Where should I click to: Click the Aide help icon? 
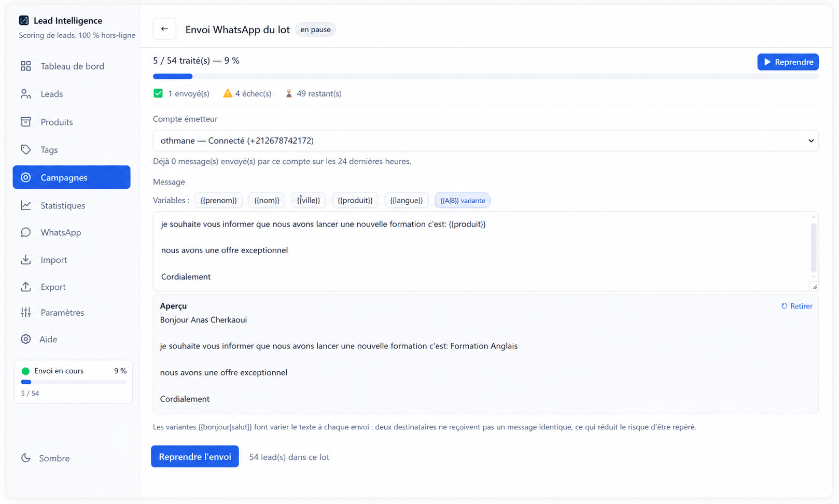[25, 339]
